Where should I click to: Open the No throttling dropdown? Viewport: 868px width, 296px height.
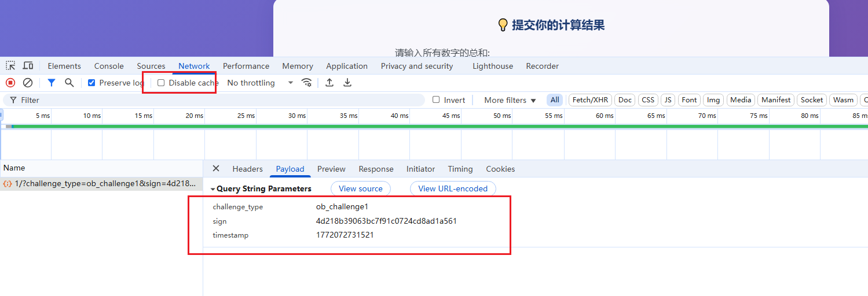(260, 83)
